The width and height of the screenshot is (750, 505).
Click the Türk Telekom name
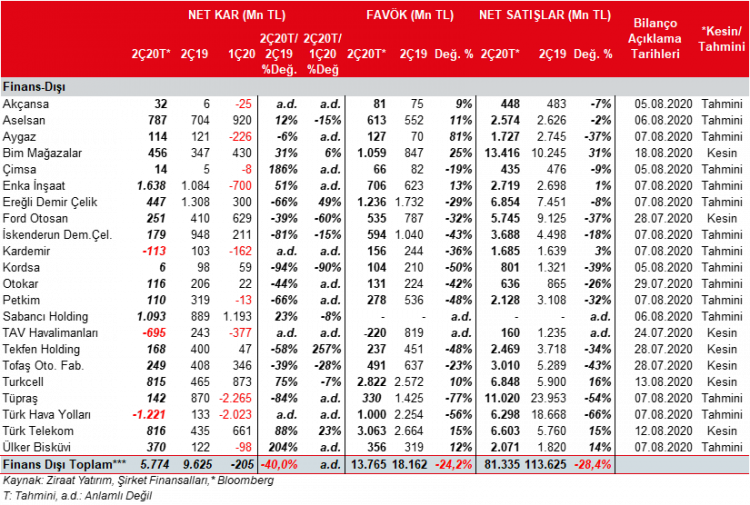(x=38, y=431)
